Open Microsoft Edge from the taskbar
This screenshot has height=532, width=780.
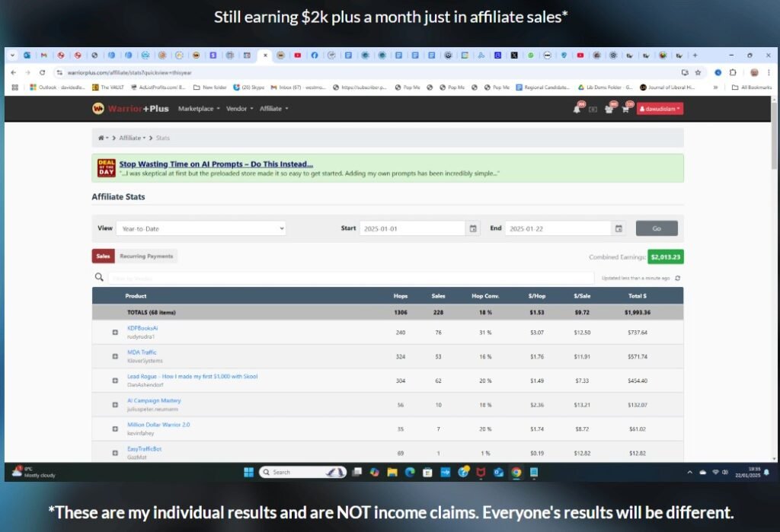(410, 472)
